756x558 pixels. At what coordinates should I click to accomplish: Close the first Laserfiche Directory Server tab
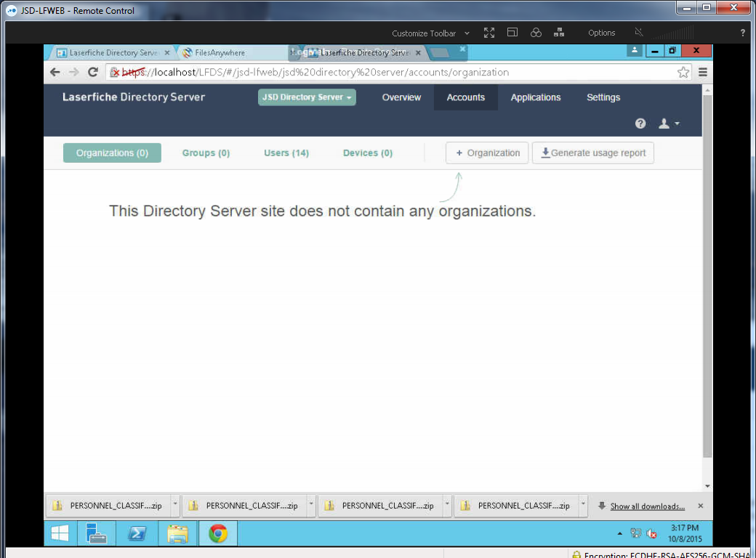(x=166, y=52)
